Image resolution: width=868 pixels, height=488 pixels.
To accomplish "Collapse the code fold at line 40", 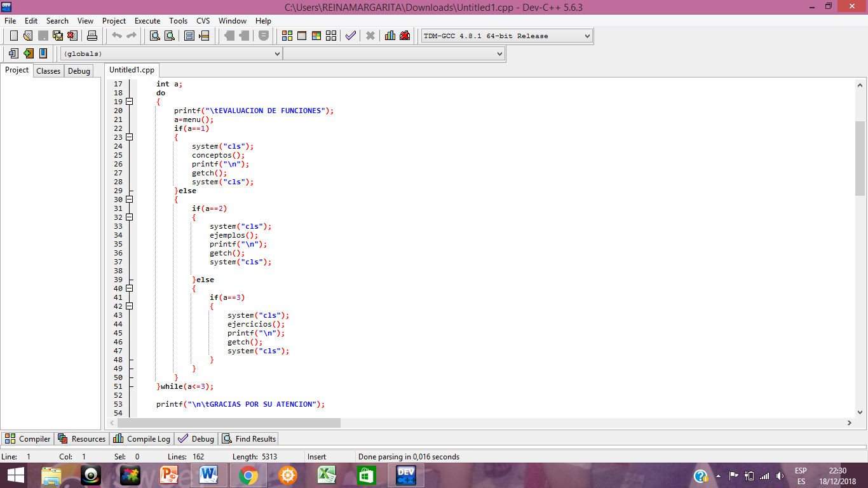I will coord(130,288).
